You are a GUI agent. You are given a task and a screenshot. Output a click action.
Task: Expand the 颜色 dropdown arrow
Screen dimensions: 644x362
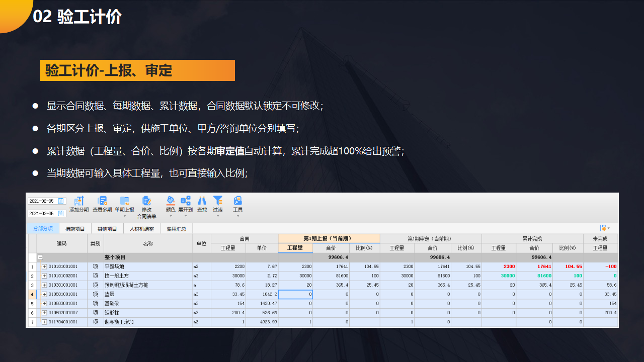(171, 216)
